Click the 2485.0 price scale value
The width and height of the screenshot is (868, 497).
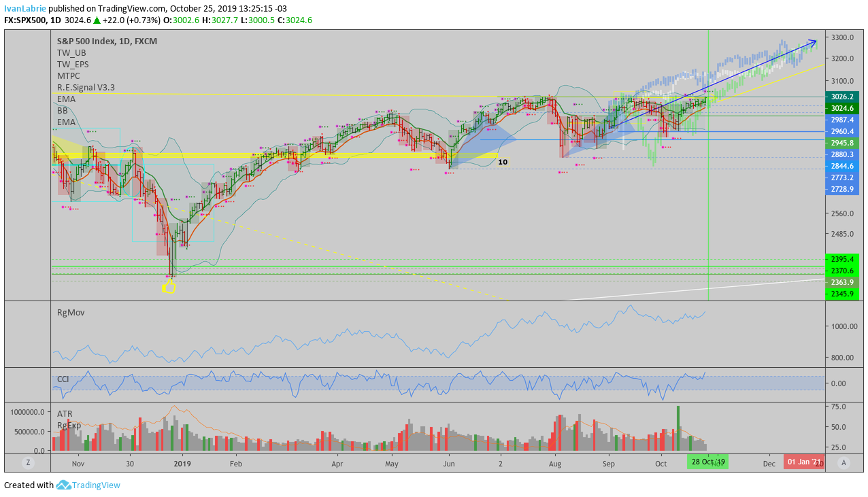coord(843,234)
